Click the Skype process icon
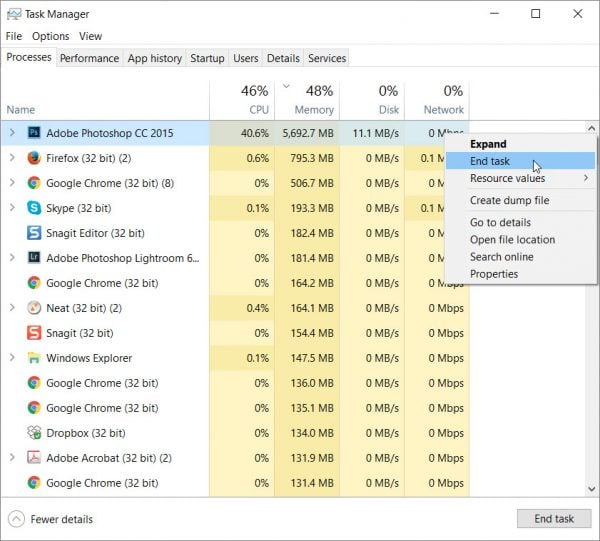 [x=34, y=208]
